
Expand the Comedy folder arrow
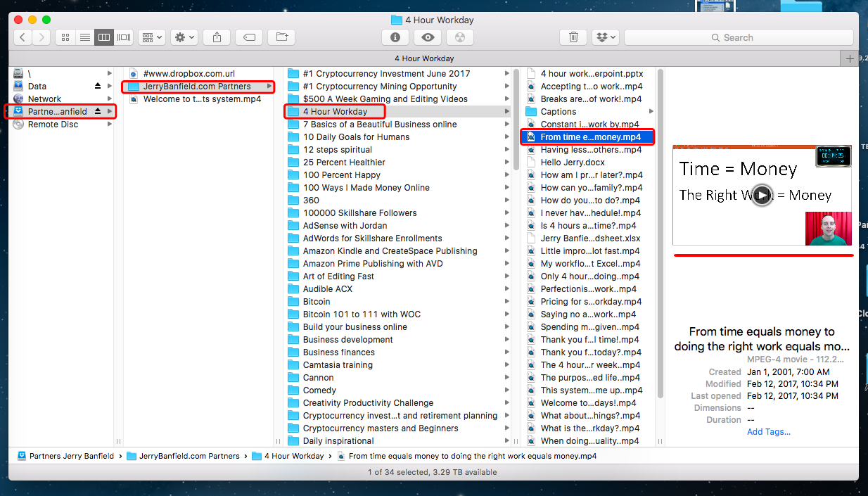[x=507, y=390]
